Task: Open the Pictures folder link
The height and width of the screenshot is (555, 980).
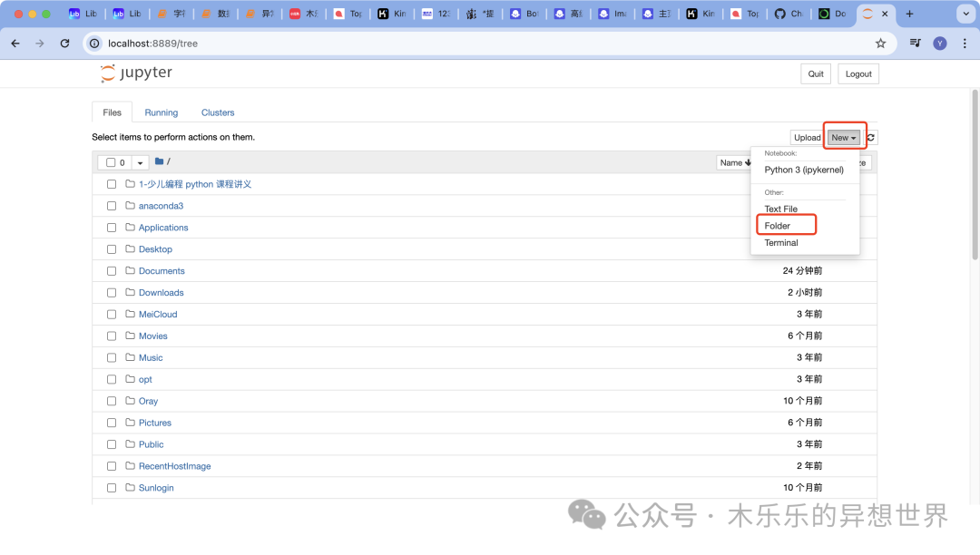Action: 155,423
